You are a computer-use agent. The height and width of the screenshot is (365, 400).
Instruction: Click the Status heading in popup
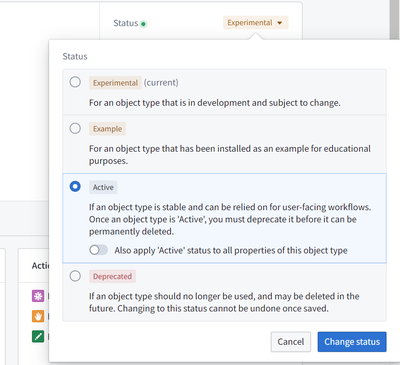click(x=75, y=56)
